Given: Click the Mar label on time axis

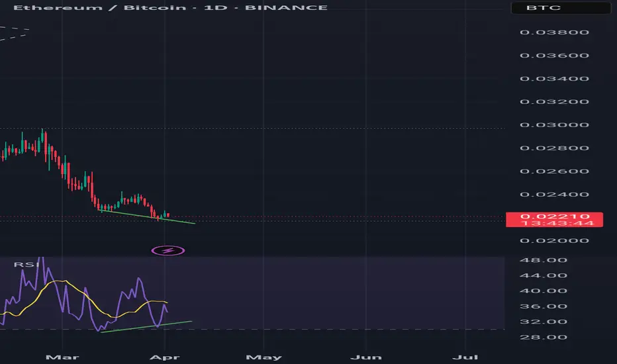Looking at the screenshot, I should [x=62, y=357].
